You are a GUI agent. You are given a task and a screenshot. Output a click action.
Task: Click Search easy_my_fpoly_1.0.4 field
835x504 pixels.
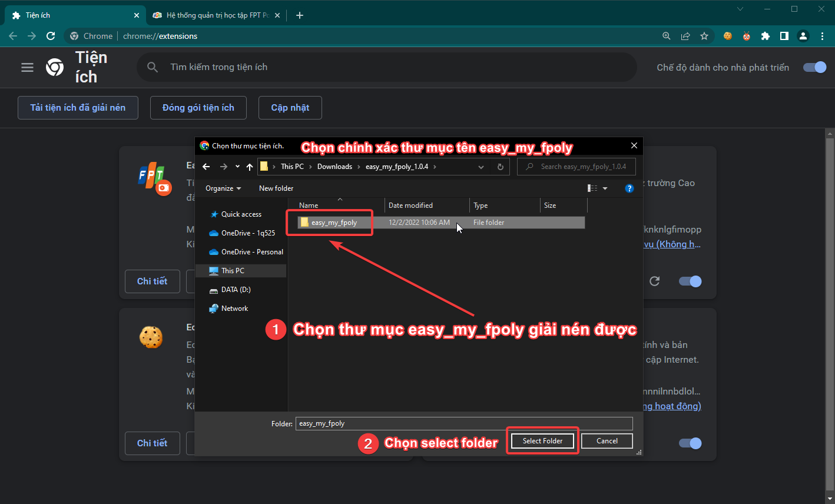coord(576,167)
